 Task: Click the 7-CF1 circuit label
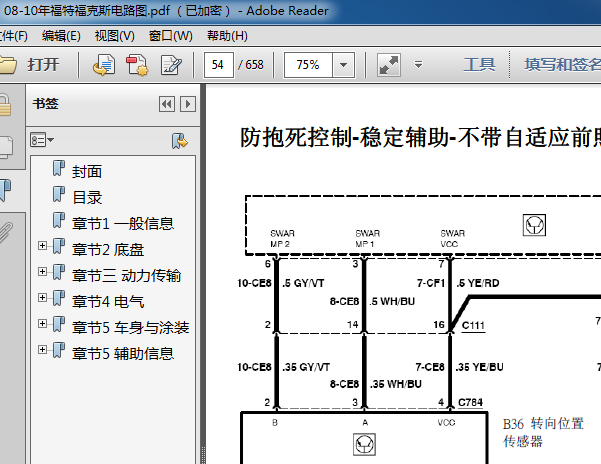(431, 283)
